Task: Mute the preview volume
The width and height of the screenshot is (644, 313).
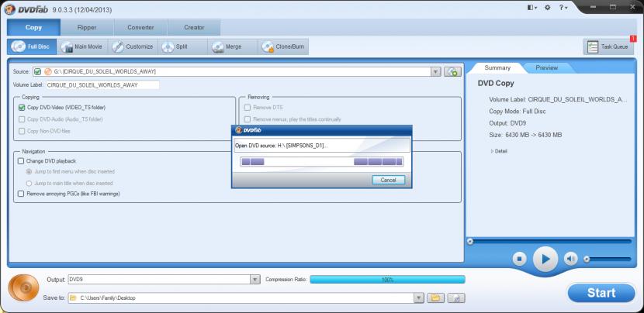Action: point(570,259)
